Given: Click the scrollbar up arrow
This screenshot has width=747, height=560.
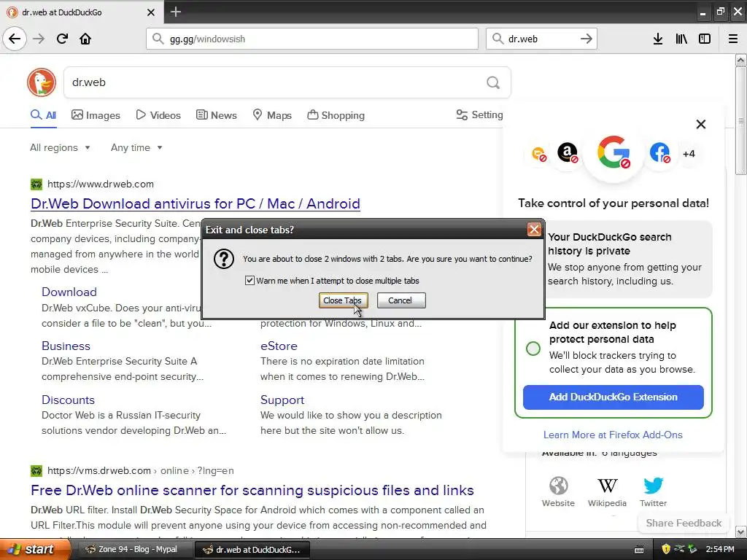Looking at the screenshot, I should coord(741,60).
